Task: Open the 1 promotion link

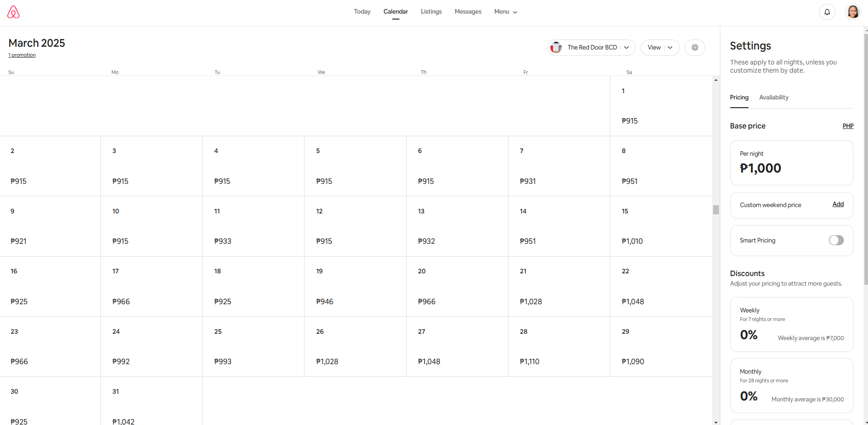Action: pyautogui.click(x=22, y=55)
